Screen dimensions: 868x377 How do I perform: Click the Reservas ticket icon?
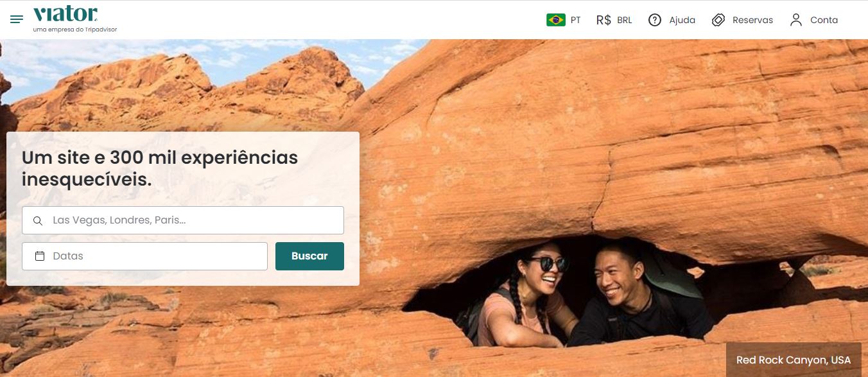(x=718, y=20)
